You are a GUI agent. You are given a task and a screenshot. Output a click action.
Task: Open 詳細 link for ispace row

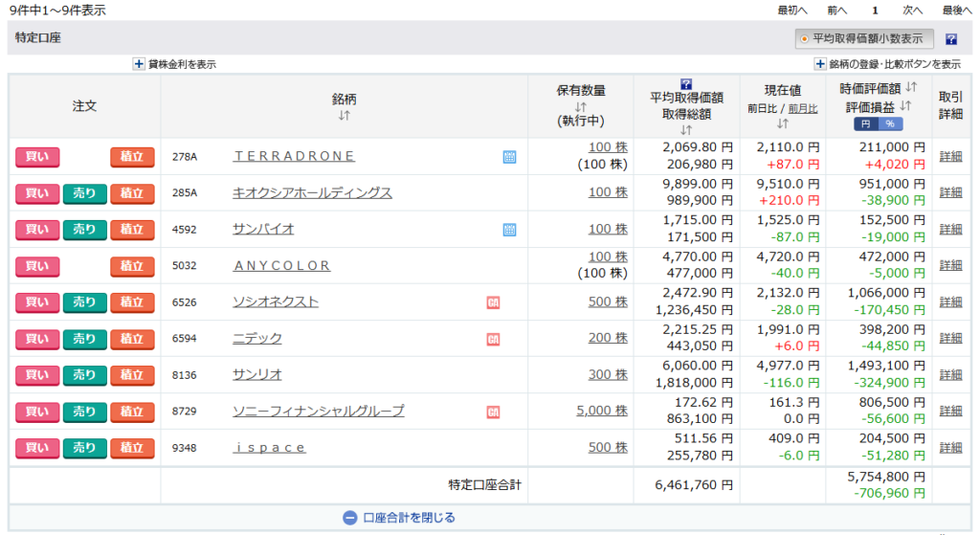coord(950,448)
